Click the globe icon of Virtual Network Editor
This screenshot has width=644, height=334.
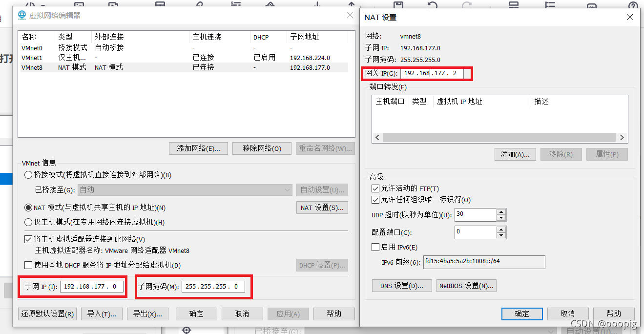pyautogui.click(x=22, y=15)
